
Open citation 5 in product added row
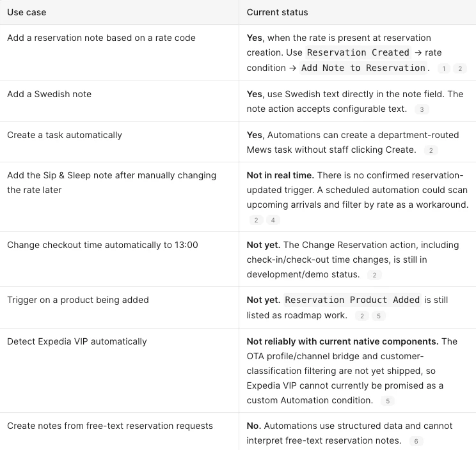click(379, 316)
